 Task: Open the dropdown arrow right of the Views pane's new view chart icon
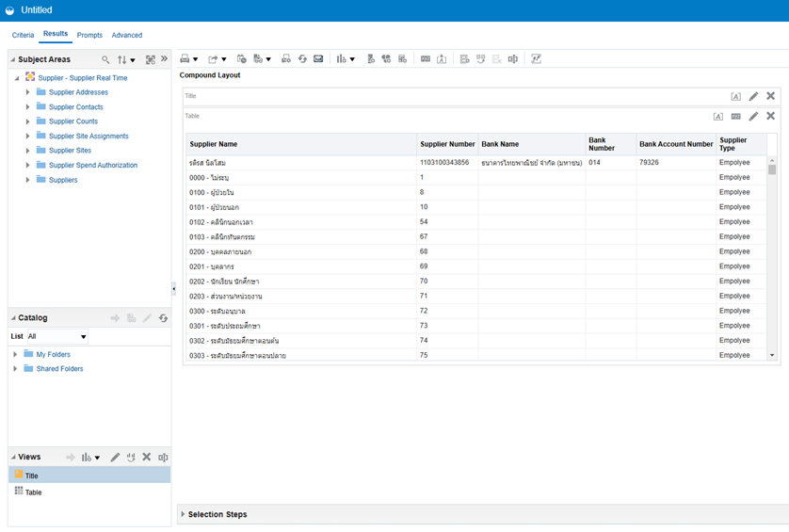[97, 458]
